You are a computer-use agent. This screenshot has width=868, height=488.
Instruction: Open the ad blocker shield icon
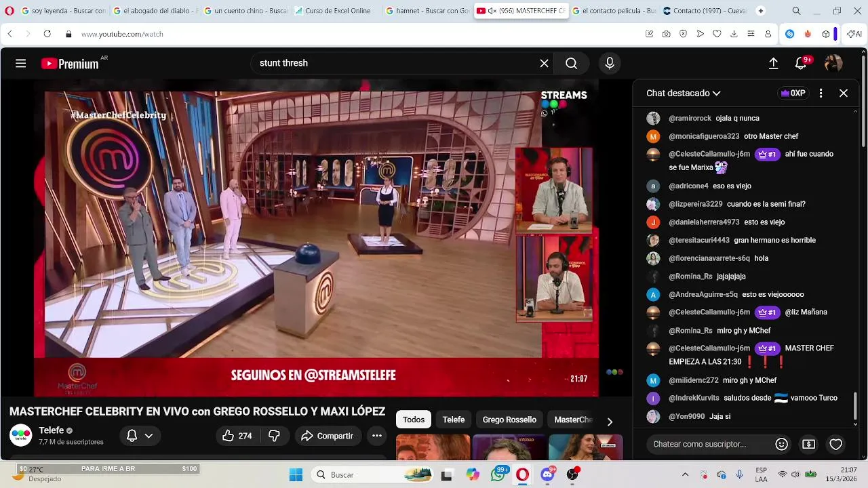click(683, 34)
